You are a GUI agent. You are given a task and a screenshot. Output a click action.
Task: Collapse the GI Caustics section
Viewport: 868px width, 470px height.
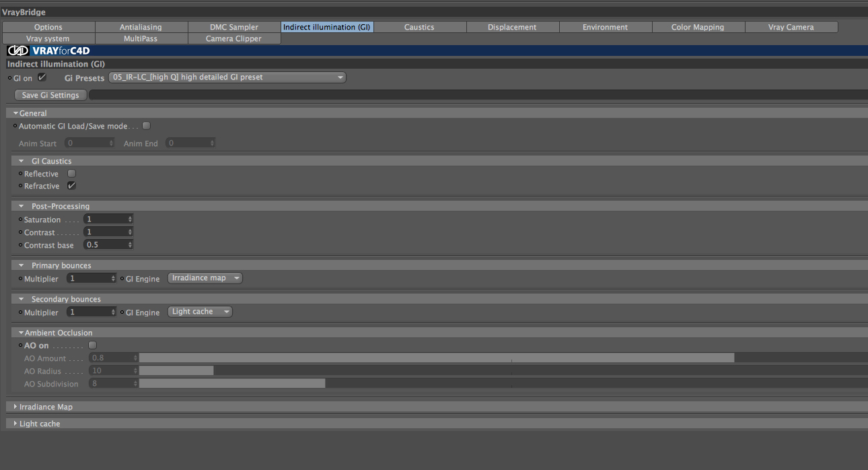pyautogui.click(x=22, y=161)
